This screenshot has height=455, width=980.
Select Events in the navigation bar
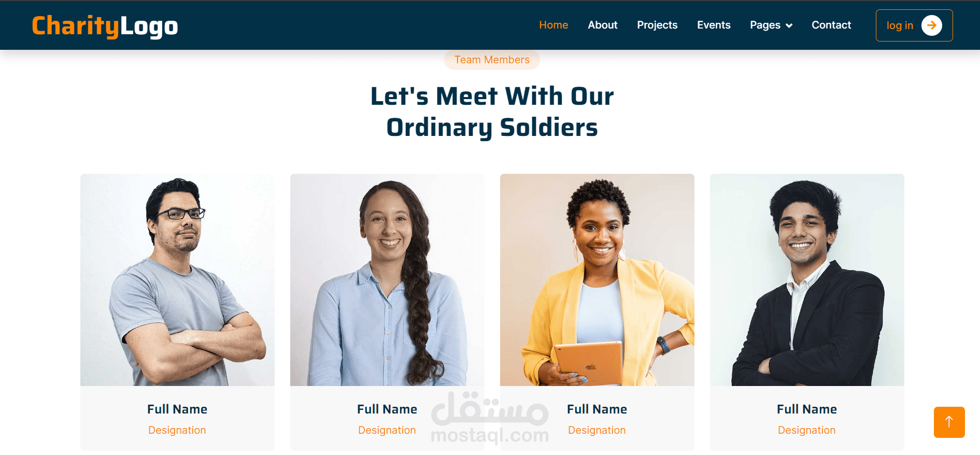[714, 25]
